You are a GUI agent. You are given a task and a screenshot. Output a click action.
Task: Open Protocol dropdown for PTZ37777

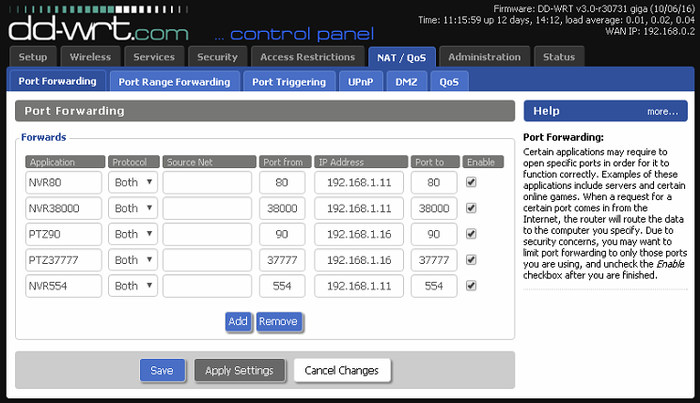[x=133, y=260]
